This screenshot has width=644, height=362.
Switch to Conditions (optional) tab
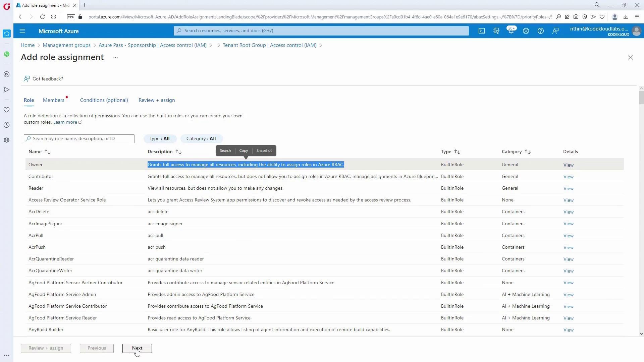(x=104, y=100)
